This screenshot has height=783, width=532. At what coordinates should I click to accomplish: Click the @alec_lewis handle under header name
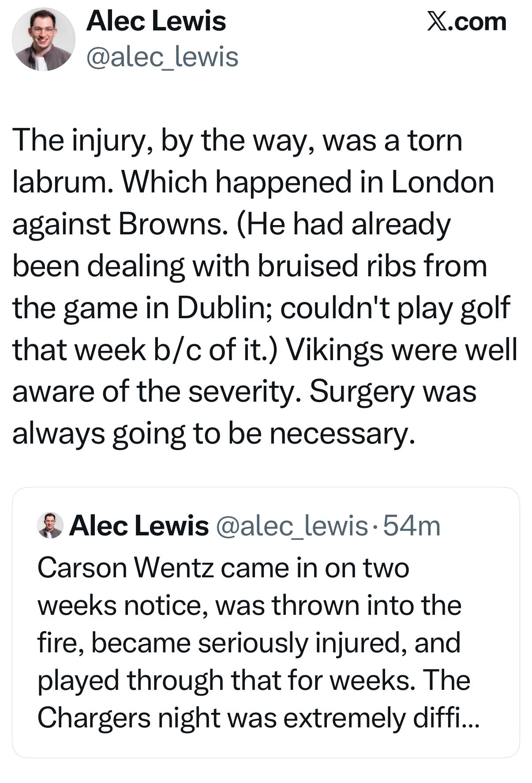click(162, 57)
